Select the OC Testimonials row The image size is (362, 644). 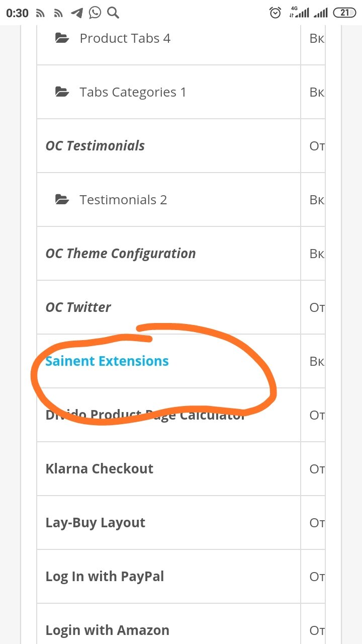pyautogui.click(x=95, y=146)
